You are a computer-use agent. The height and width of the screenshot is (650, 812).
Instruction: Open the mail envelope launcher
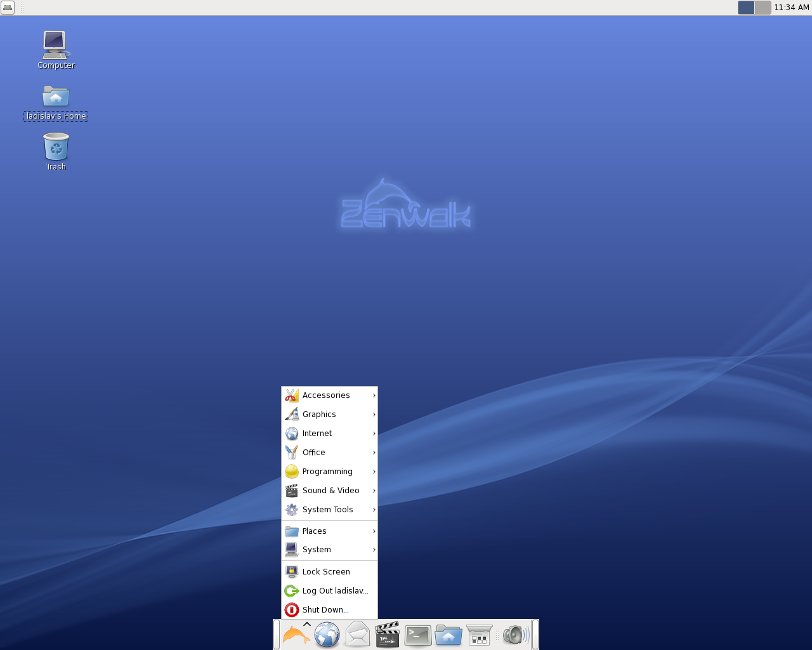coord(357,634)
